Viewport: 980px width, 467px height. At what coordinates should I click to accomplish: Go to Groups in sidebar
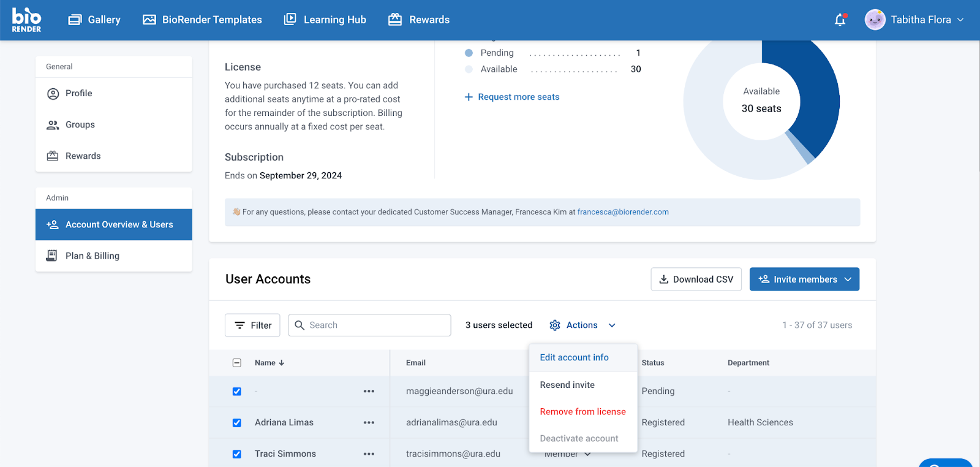tap(114, 124)
